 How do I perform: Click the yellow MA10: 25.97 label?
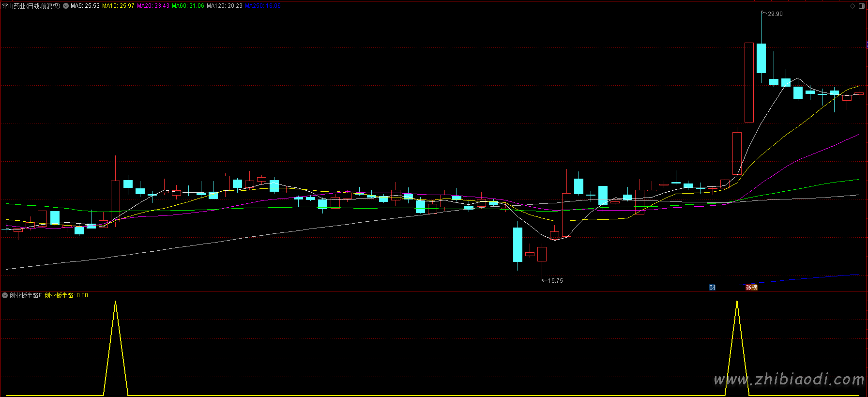118,6
